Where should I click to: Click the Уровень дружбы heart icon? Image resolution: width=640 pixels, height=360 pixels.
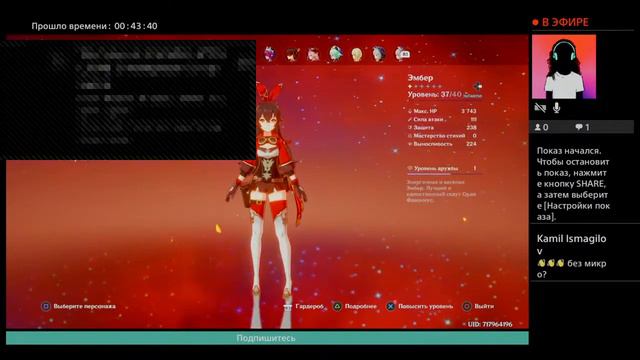point(410,168)
